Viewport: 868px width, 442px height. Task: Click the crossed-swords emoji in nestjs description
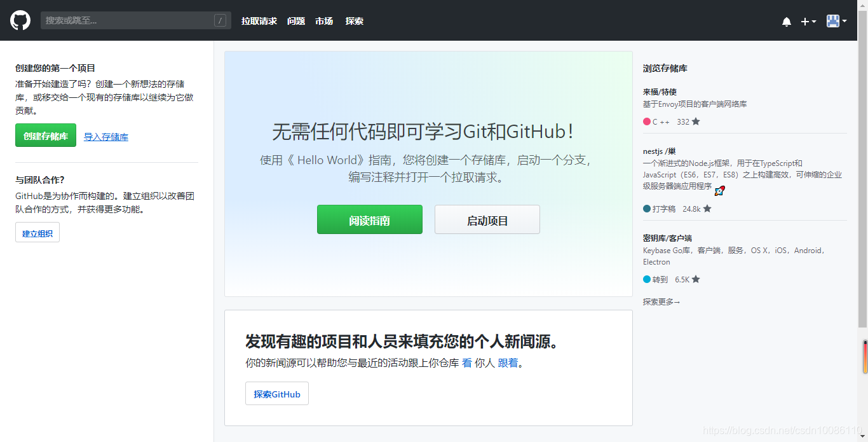point(719,190)
